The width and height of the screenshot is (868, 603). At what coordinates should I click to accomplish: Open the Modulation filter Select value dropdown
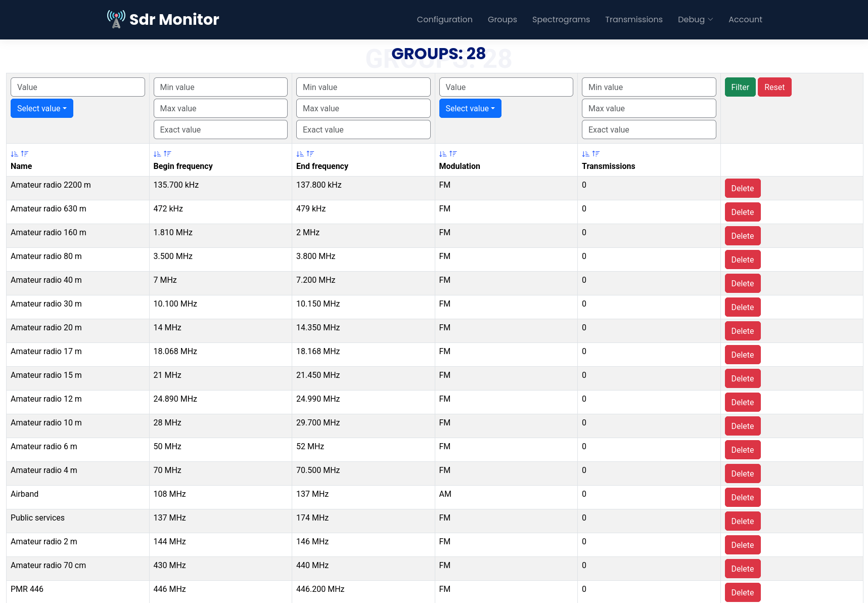[x=470, y=108]
